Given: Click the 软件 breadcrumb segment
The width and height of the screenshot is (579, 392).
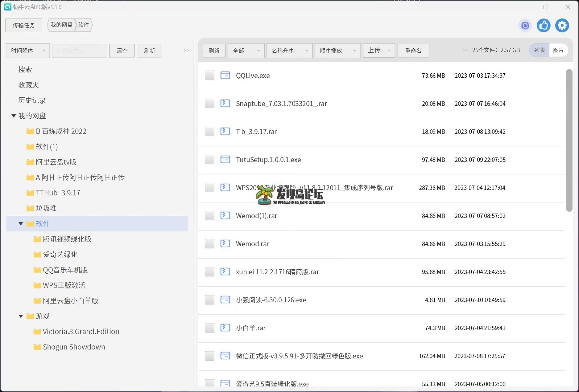Looking at the screenshot, I should 84,25.
